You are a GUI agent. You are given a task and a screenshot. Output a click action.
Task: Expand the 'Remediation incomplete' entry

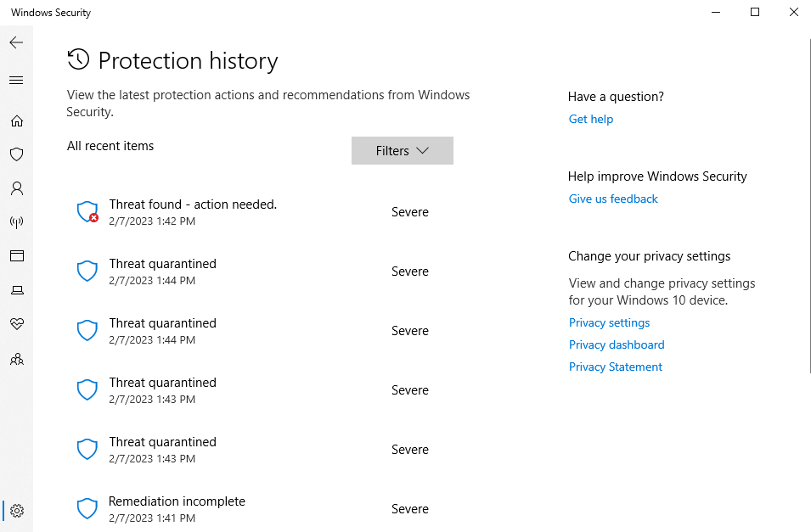tap(177, 508)
